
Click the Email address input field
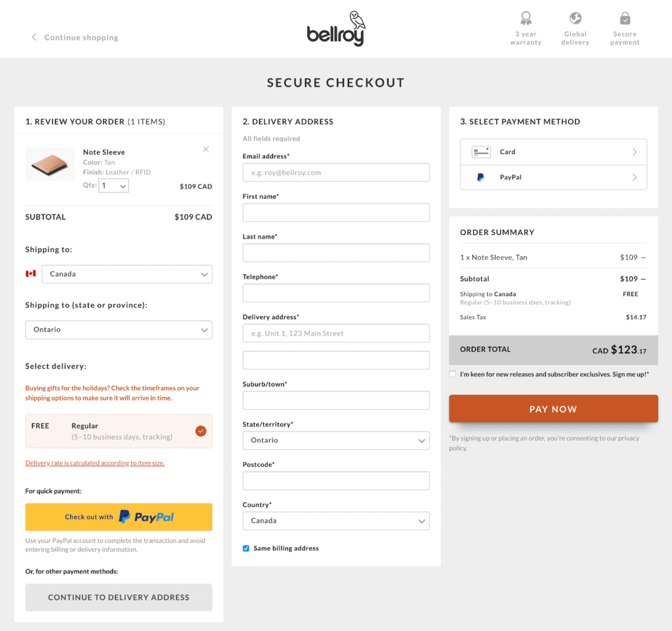336,173
